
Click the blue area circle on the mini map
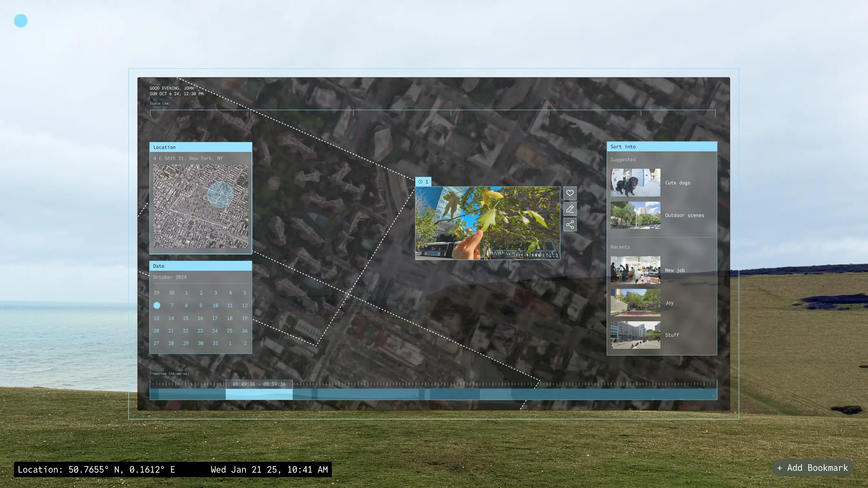[x=220, y=194]
